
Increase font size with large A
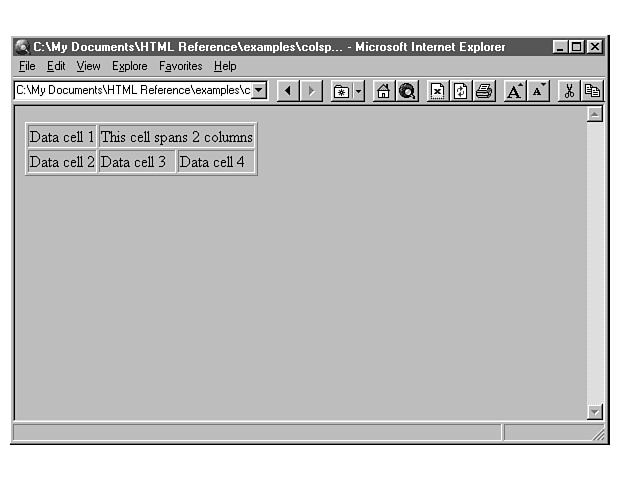click(x=515, y=91)
